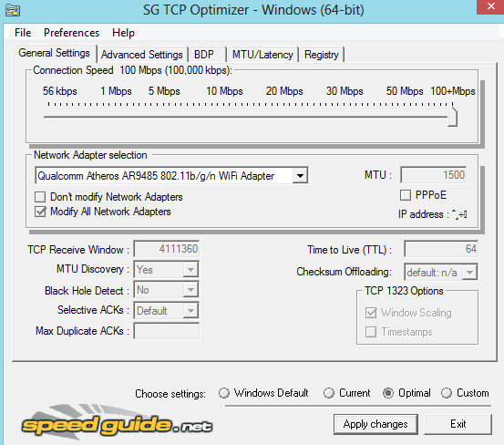504x445 pixels.
Task: Click the MTU value field
Action: (434, 175)
